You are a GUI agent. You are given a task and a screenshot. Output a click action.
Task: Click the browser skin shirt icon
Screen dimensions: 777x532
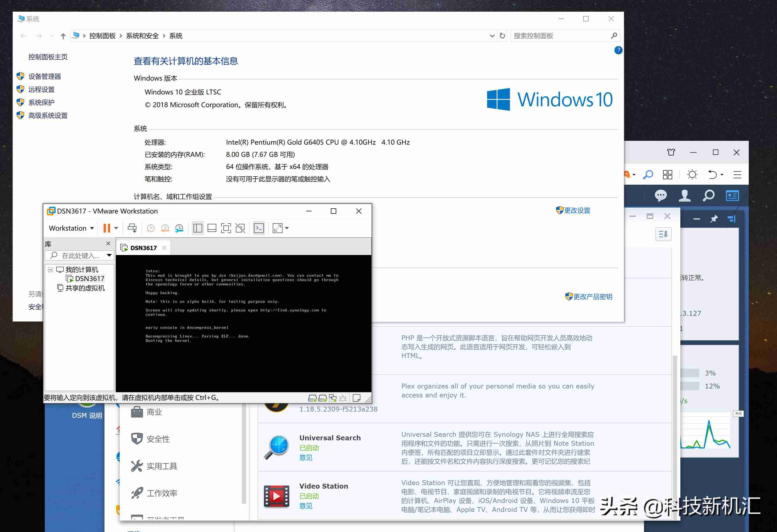point(671,152)
